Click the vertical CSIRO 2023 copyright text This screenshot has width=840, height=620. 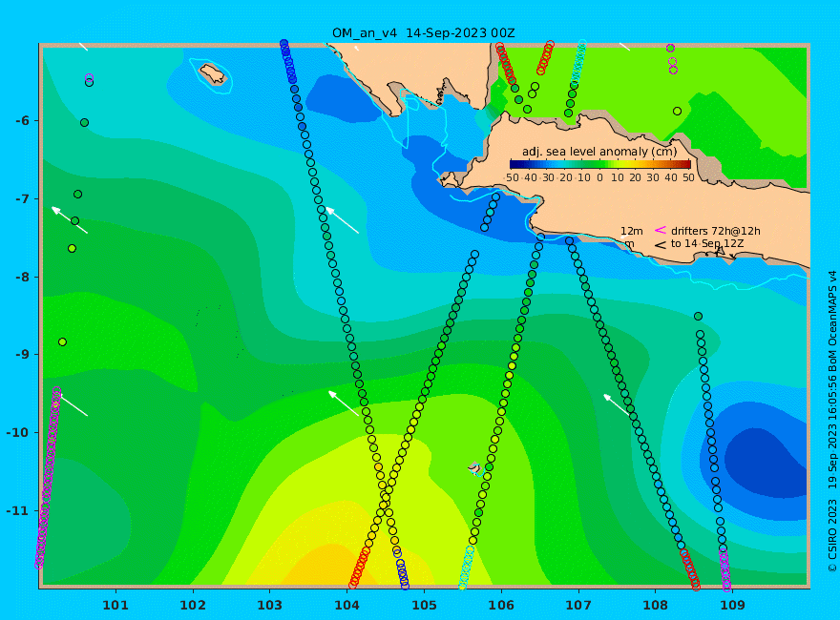(x=832, y=423)
